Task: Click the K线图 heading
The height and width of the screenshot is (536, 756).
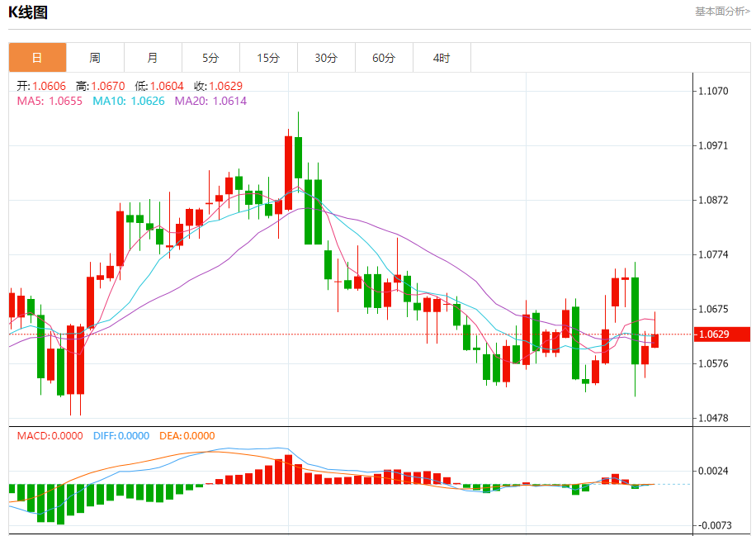Action: [x=28, y=12]
